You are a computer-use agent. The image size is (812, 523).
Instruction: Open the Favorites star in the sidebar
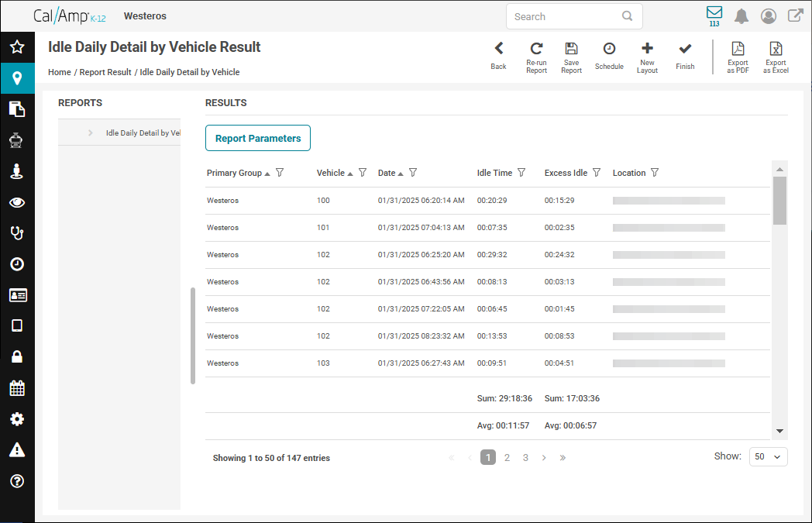(x=17, y=47)
